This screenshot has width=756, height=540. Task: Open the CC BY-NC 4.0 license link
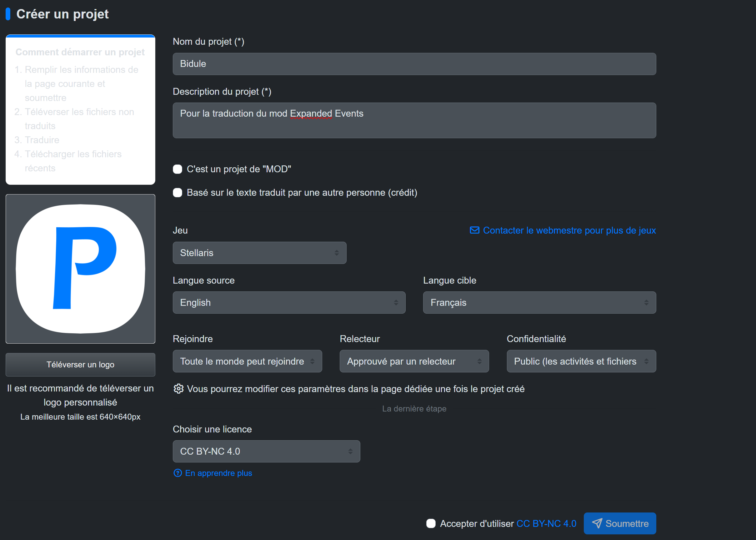coord(546,523)
